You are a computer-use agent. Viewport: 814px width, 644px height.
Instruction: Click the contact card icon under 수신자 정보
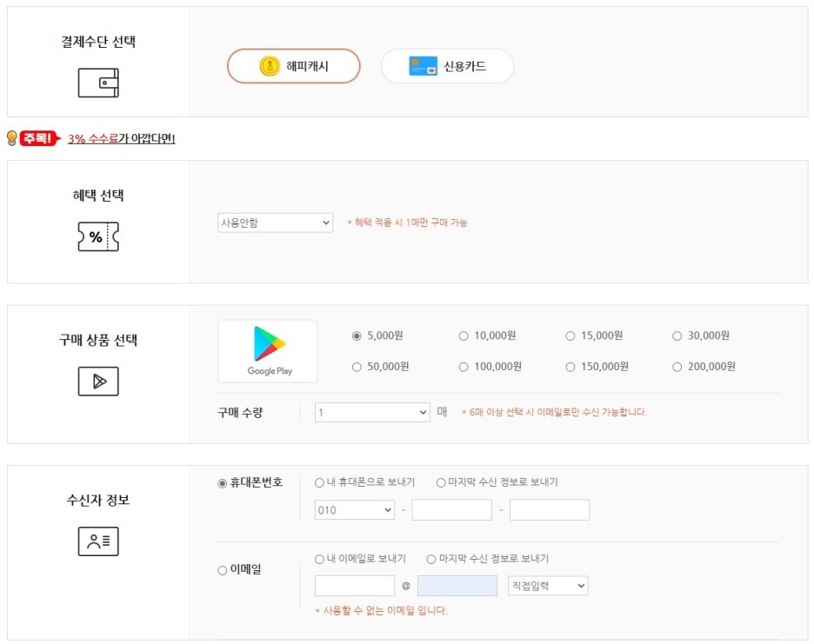[x=98, y=541]
